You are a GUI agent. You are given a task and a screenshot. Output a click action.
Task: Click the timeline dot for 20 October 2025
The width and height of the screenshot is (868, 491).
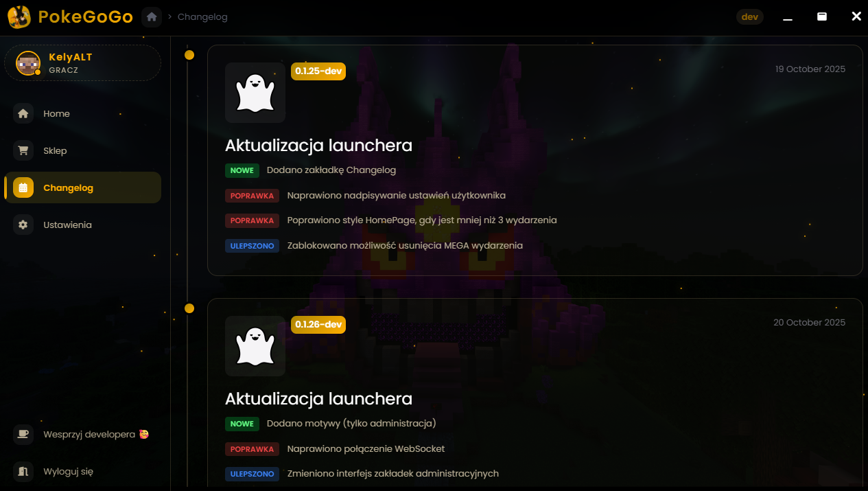pos(189,308)
